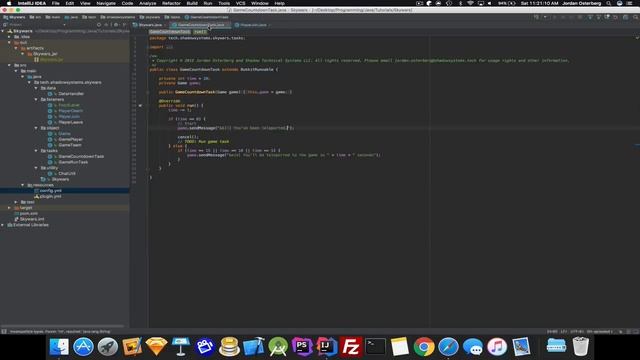The width and height of the screenshot is (640, 360).
Task: Open the VCS menu
Action: coord(240,3)
